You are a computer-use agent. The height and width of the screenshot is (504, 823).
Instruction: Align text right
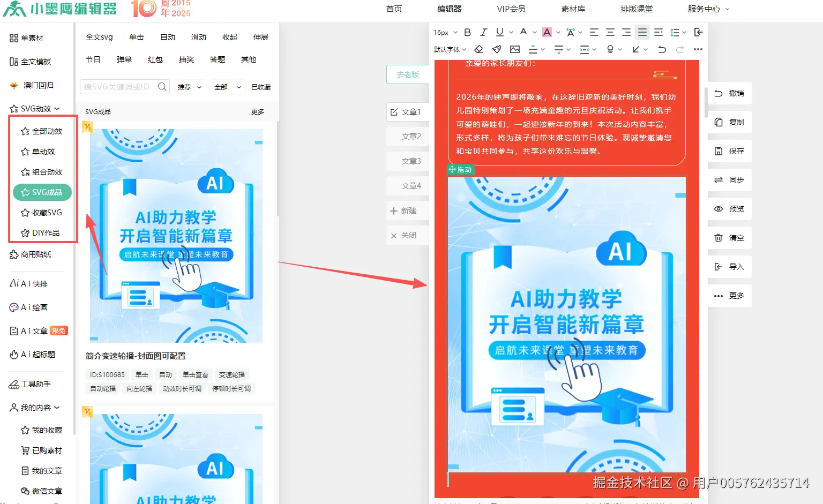626,32
